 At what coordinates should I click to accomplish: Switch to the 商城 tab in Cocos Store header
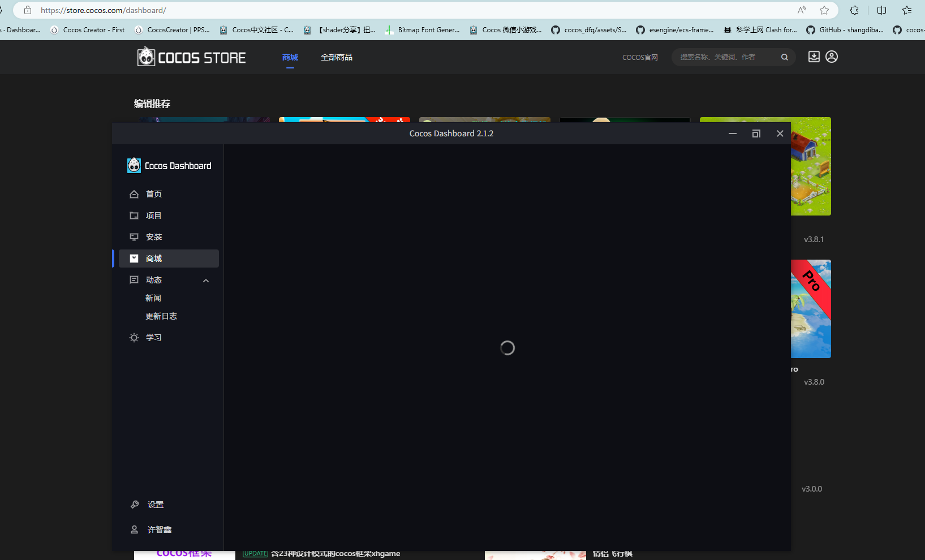(290, 57)
